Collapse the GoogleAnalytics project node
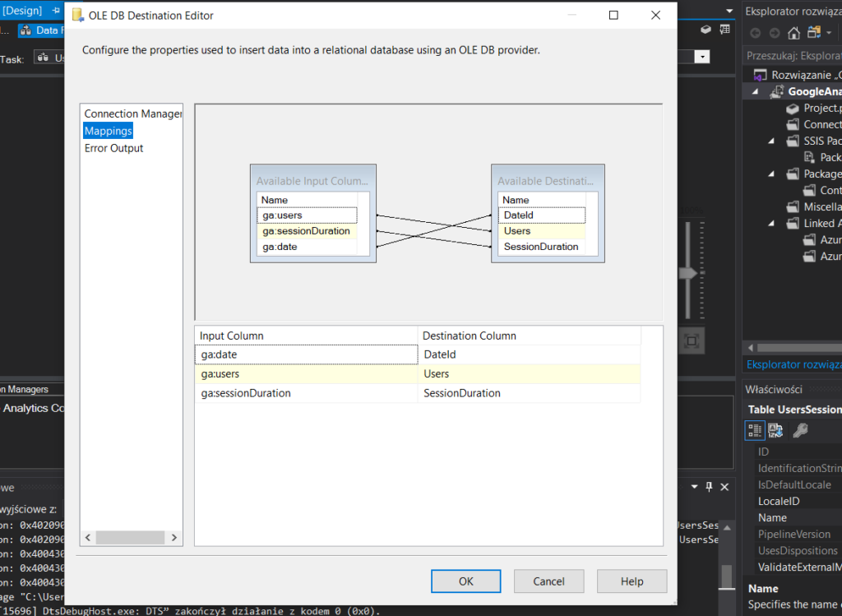This screenshot has height=616, width=842. (756, 92)
